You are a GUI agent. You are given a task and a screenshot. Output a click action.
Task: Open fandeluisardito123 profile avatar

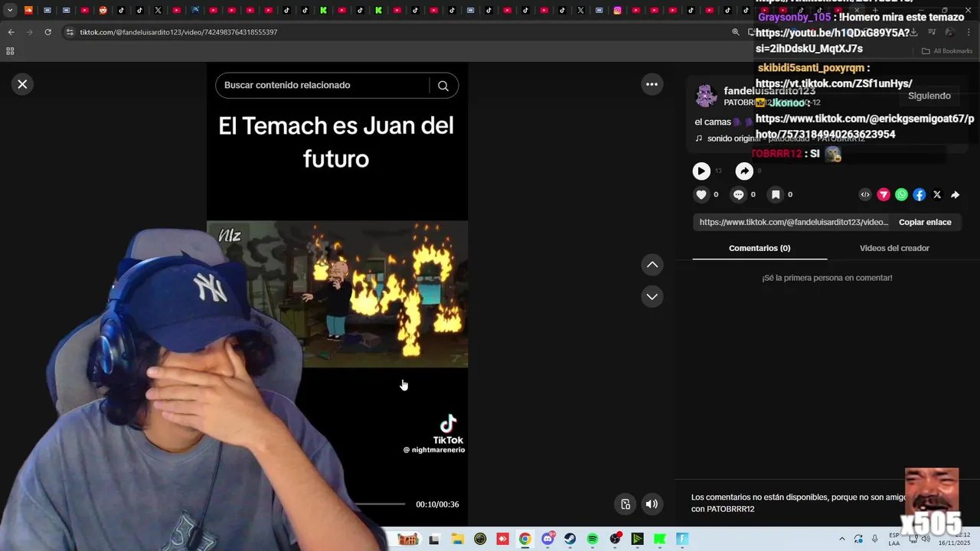click(x=706, y=96)
